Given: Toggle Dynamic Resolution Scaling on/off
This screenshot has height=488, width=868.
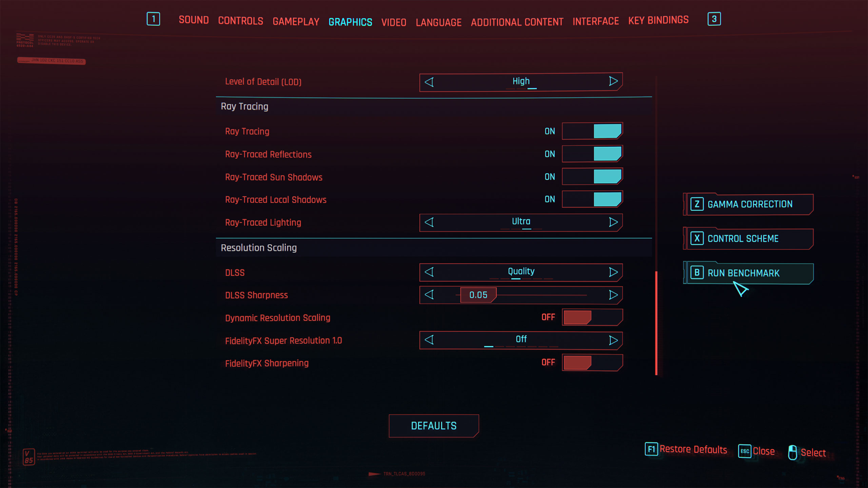Looking at the screenshot, I should [590, 317].
